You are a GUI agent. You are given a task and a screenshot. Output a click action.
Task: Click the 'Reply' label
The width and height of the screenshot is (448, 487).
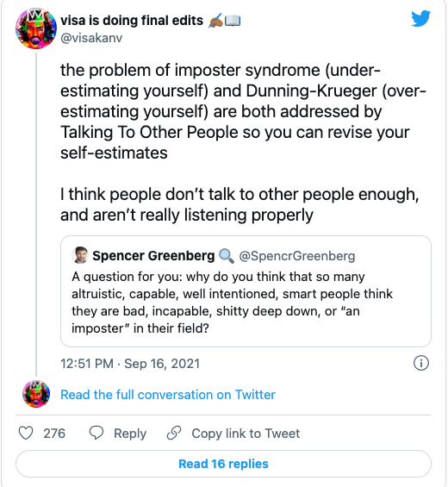tap(130, 434)
